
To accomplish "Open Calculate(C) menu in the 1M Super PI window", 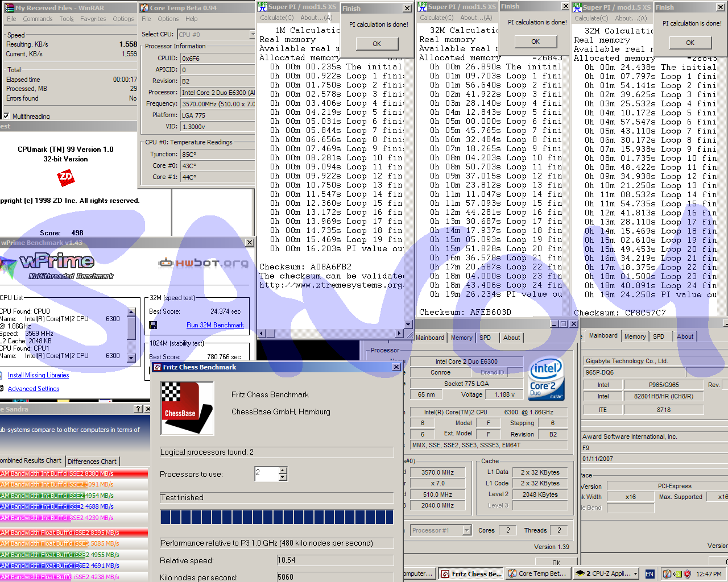I will point(277,18).
